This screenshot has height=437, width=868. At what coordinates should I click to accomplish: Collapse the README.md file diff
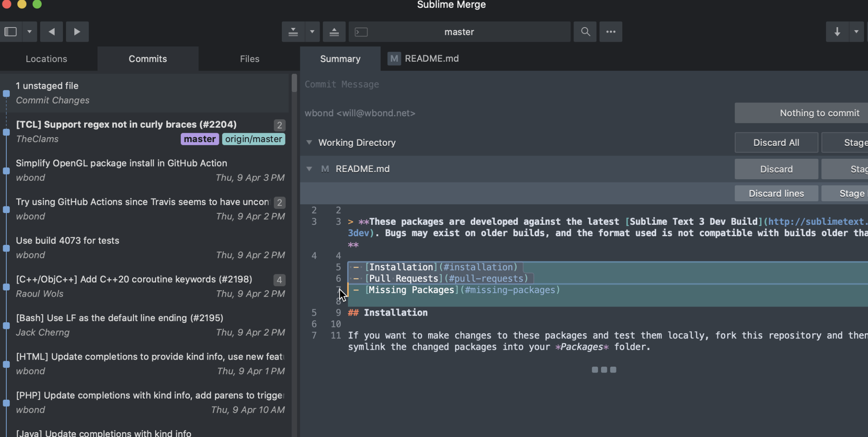309,169
